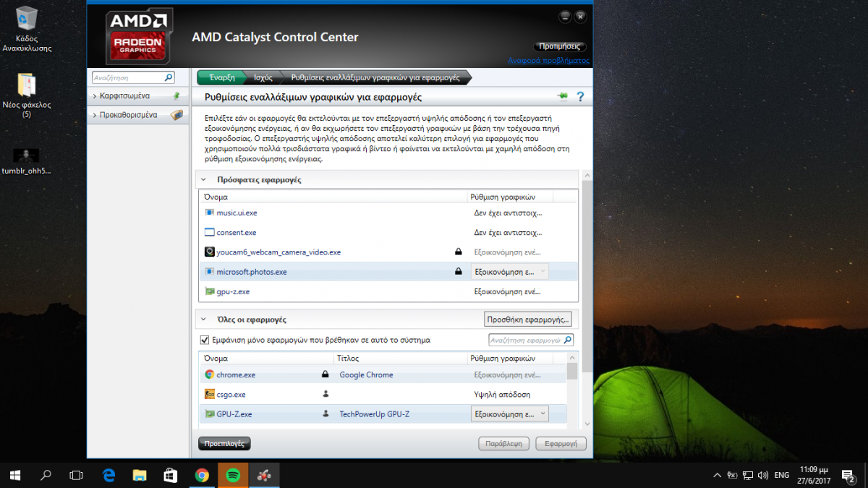Click the chrome.exe application icon
The height and width of the screenshot is (488, 868).
(210, 374)
